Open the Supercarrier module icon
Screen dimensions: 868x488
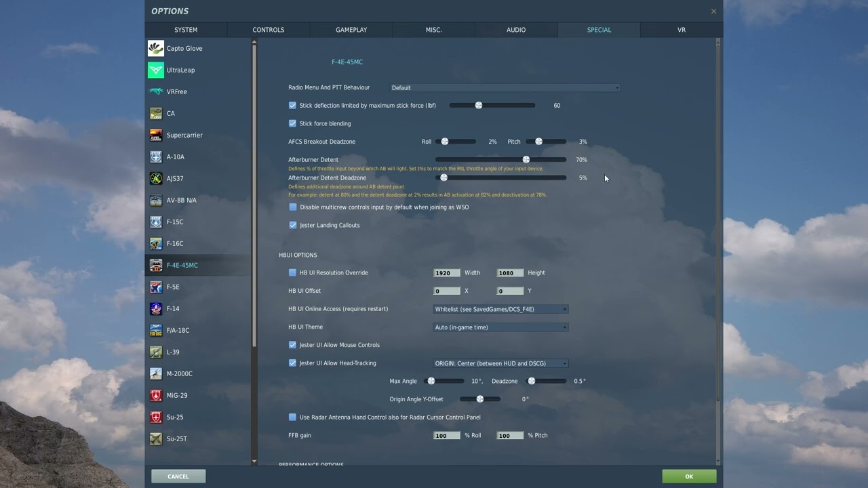pos(156,135)
